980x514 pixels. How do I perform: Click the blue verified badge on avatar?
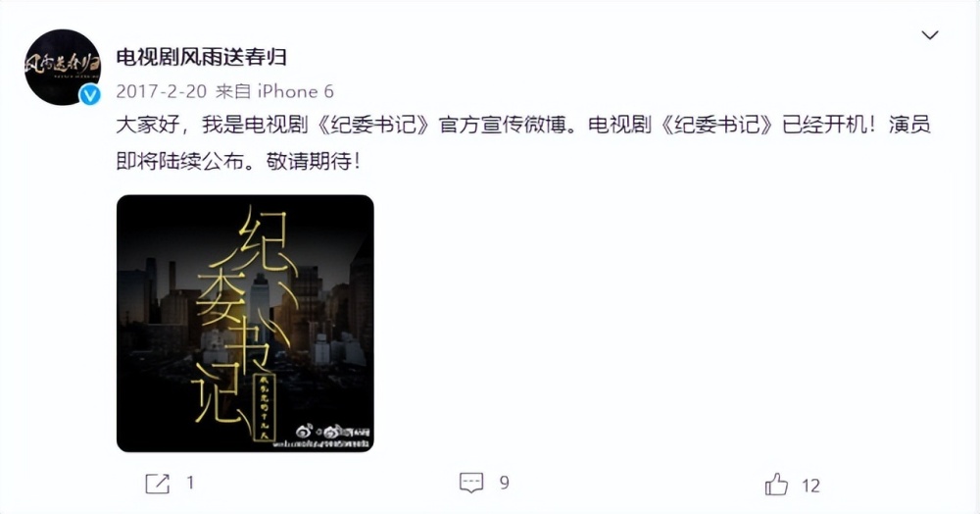(90, 94)
